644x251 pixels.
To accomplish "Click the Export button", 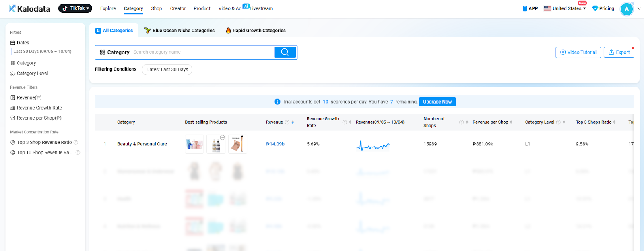I will pyautogui.click(x=619, y=52).
